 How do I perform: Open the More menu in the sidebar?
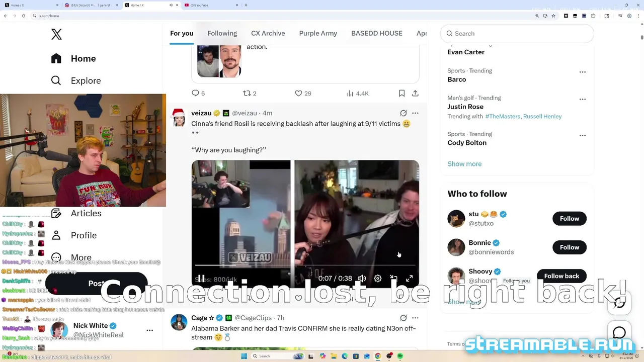pos(71,257)
